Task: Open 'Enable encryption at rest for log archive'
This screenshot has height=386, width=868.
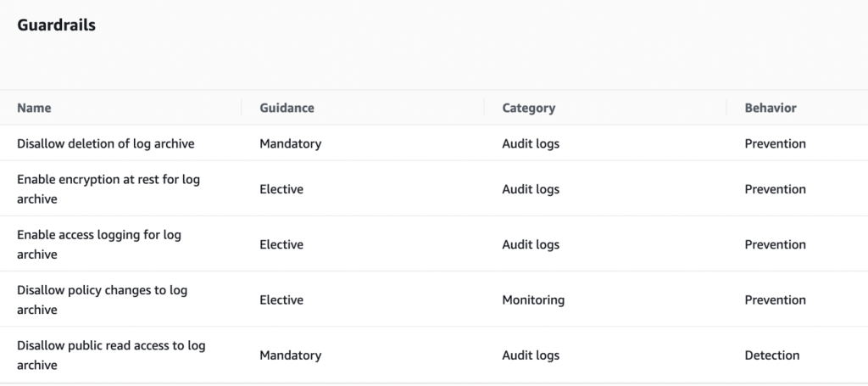Action: pos(108,189)
